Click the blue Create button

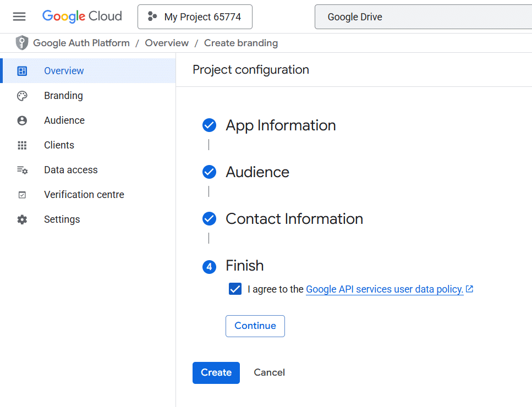[x=216, y=372]
